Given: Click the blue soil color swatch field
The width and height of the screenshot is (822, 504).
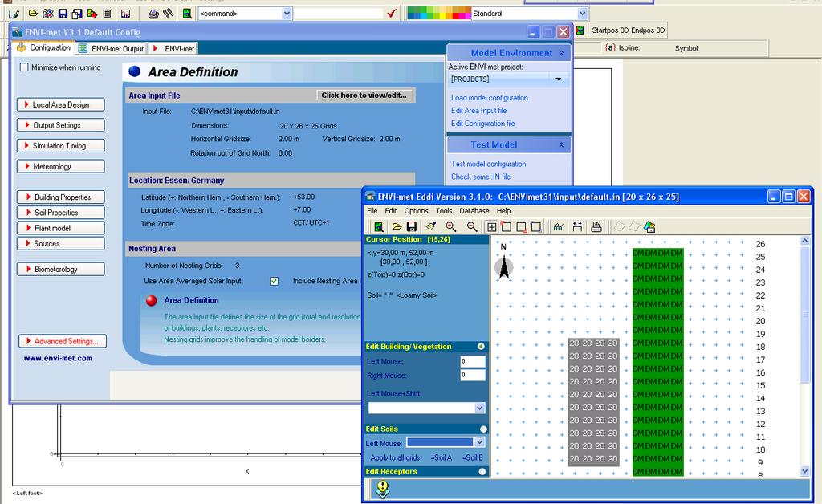Looking at the screenshot, I should point(441,443).
